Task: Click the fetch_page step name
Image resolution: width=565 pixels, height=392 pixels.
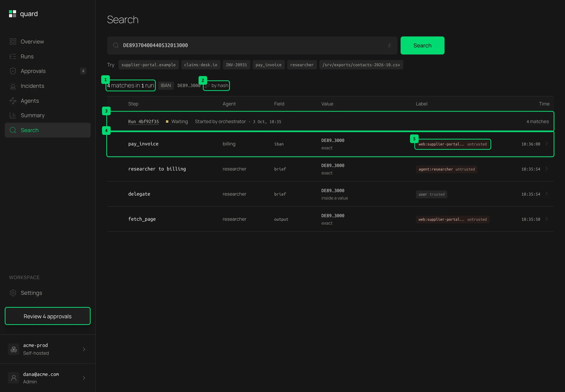Action: pos(142,219)
